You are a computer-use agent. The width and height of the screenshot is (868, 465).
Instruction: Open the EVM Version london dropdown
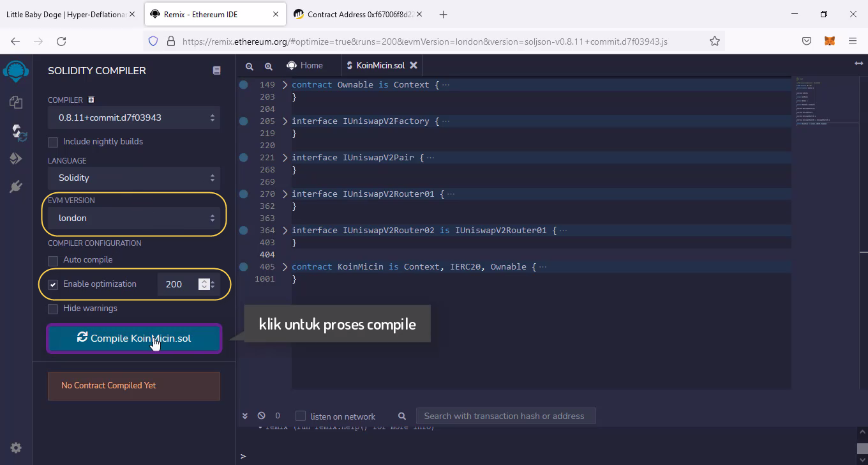coord(134,218)
